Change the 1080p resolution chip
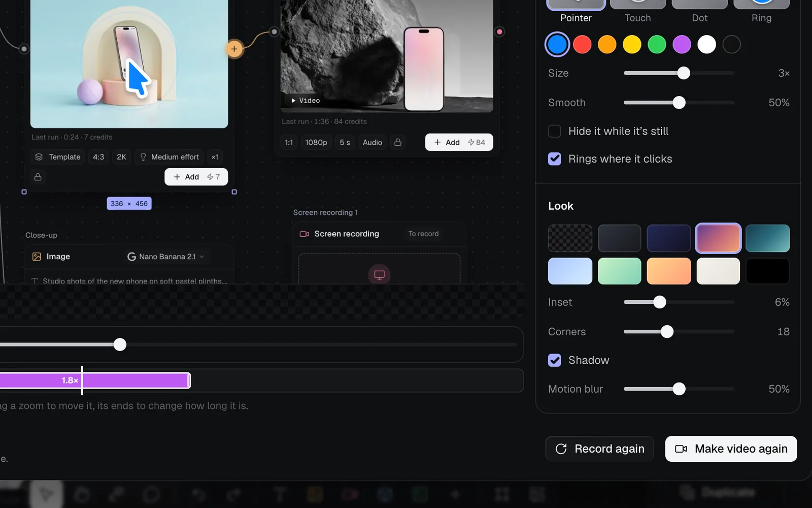The image size is (812, 508). pos(316,142)
